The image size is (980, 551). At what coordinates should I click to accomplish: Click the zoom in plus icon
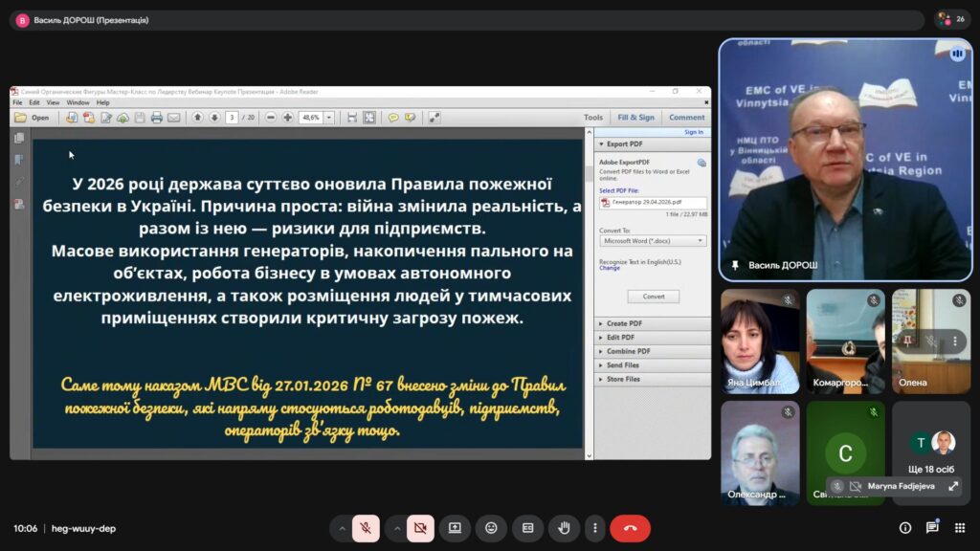coord(287,118)
